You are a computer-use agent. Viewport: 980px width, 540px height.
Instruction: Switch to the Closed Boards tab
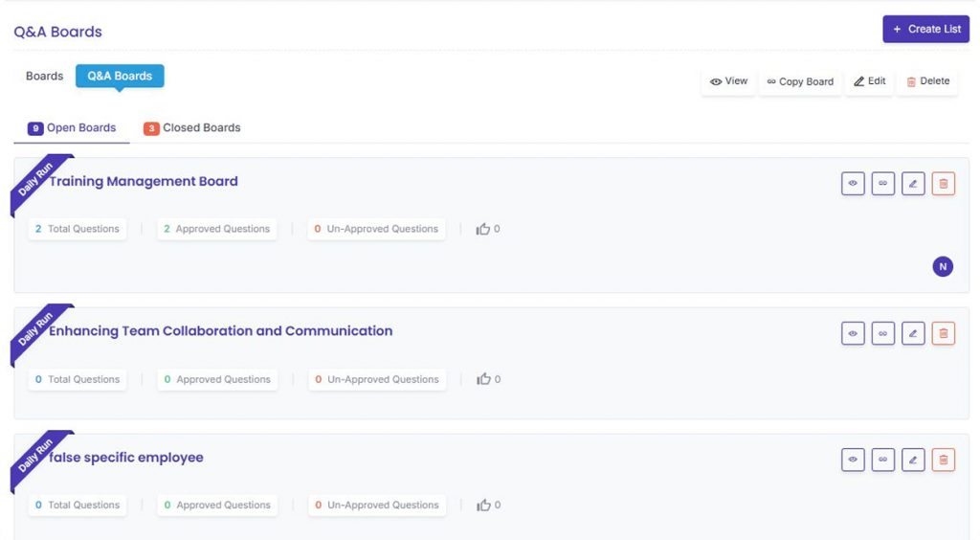192,128
